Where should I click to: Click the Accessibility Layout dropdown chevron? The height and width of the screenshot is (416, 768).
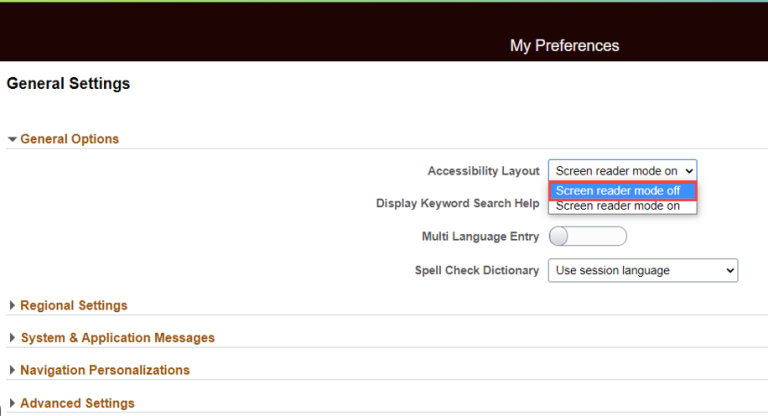[688, 171]
